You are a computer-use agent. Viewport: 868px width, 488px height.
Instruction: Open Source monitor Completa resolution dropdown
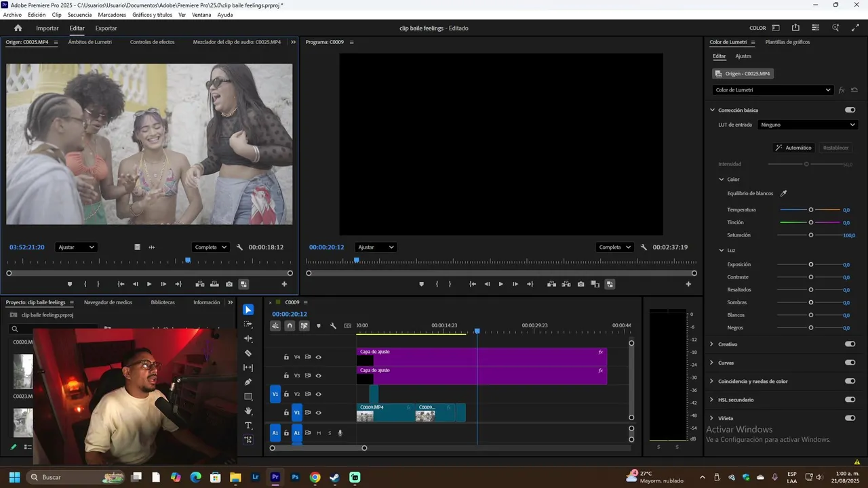point(211,247)
